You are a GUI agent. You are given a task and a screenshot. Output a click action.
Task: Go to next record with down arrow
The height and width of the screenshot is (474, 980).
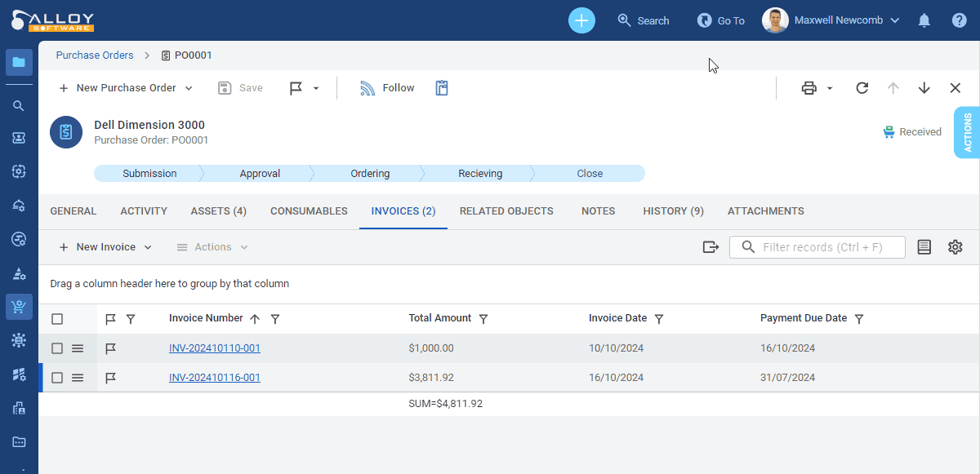tap(924, 88)
